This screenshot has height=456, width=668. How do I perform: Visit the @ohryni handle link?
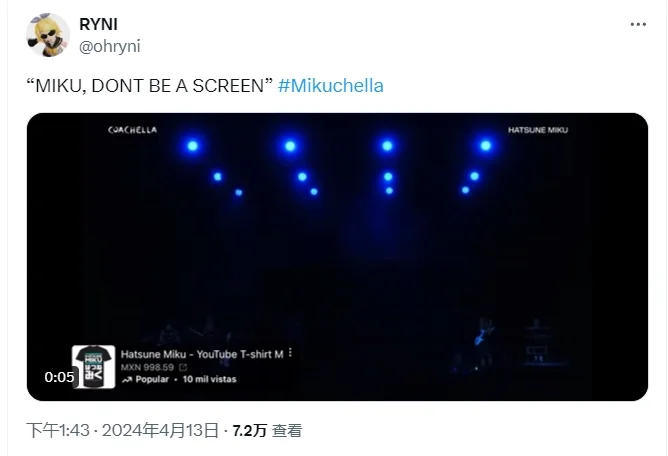110,46
